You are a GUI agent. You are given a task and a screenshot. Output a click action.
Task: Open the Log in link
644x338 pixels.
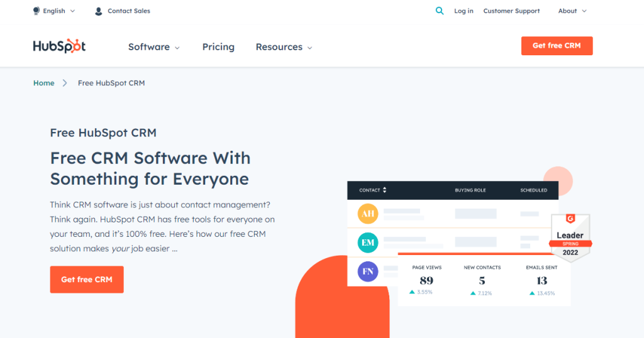click(464, 11)
